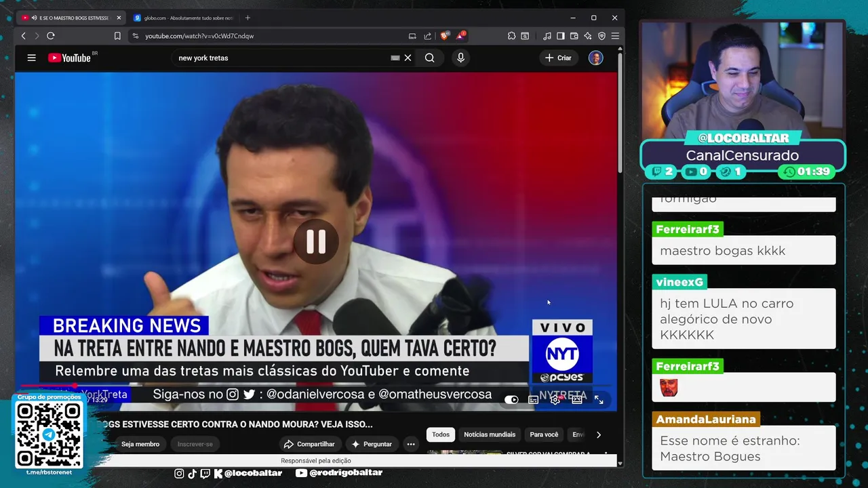868x488 pixels.
Task: Click the Seja membro button
Action: coord(140,444)
